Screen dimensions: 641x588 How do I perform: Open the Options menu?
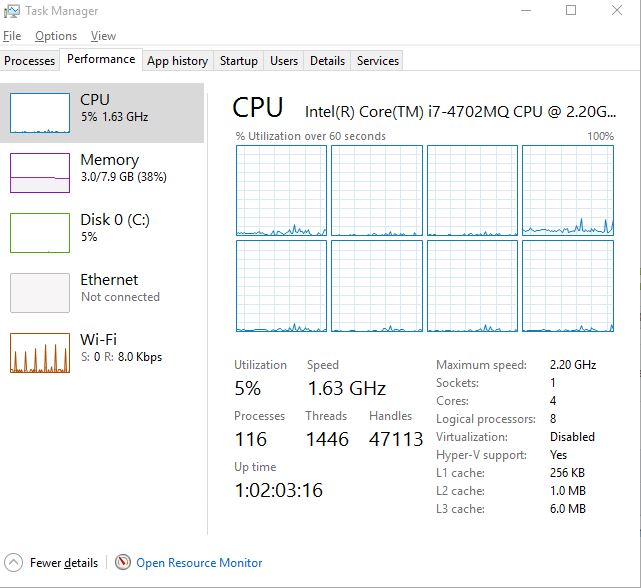pos(56,36)
